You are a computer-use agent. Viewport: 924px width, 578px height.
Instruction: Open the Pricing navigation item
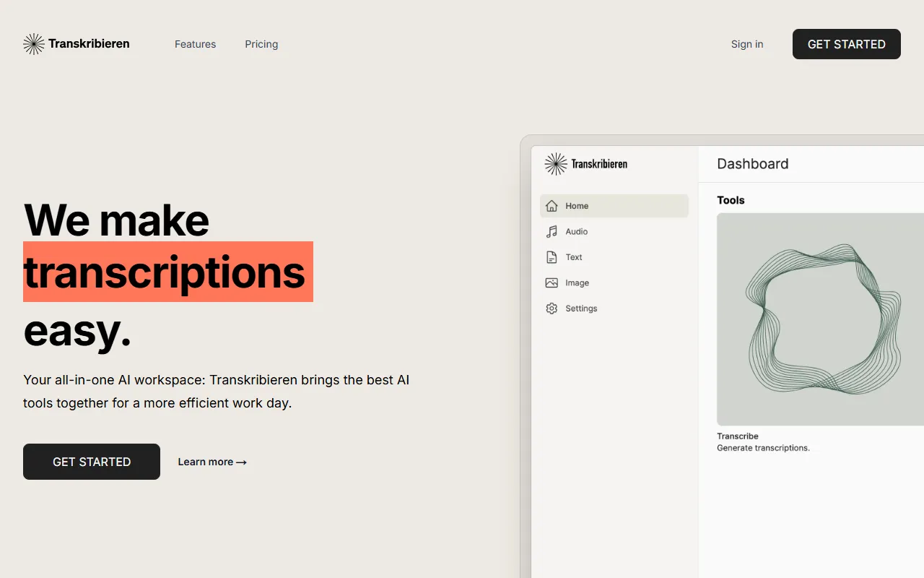tap(261, 44)
